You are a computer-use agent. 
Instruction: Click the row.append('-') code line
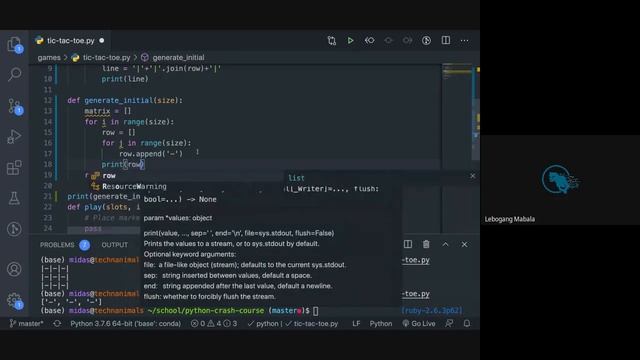(x=151, y=154)
